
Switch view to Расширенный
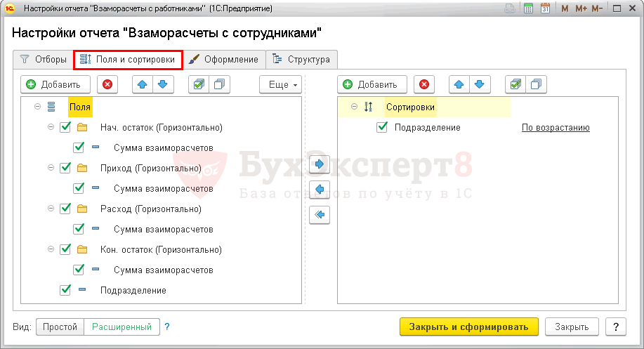tap(121, 327)
